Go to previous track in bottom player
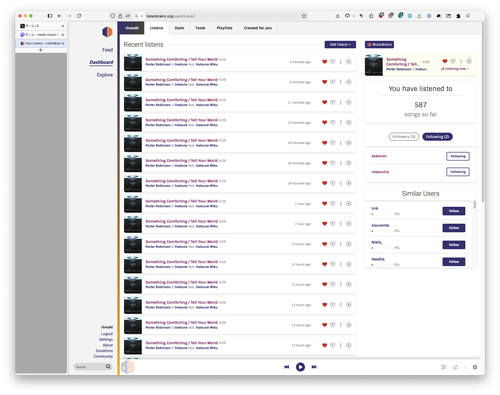The width and height of the screenshot is (500, 395). (x=286, y=367)
